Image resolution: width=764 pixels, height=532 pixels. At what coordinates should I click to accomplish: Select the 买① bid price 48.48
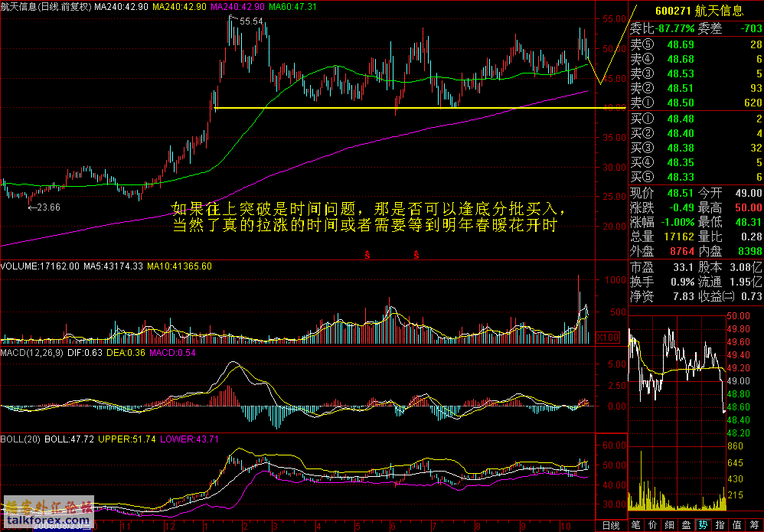pos(681,119)
